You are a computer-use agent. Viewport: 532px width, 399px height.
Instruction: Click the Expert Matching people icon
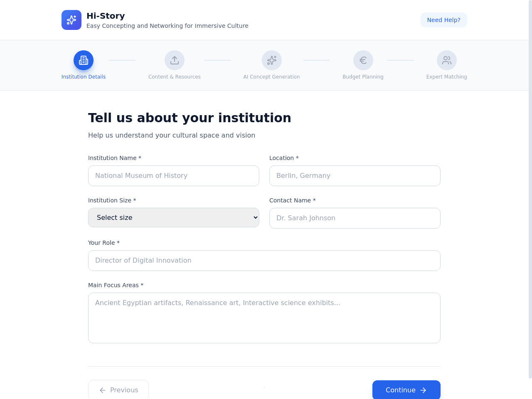point(447,60)
